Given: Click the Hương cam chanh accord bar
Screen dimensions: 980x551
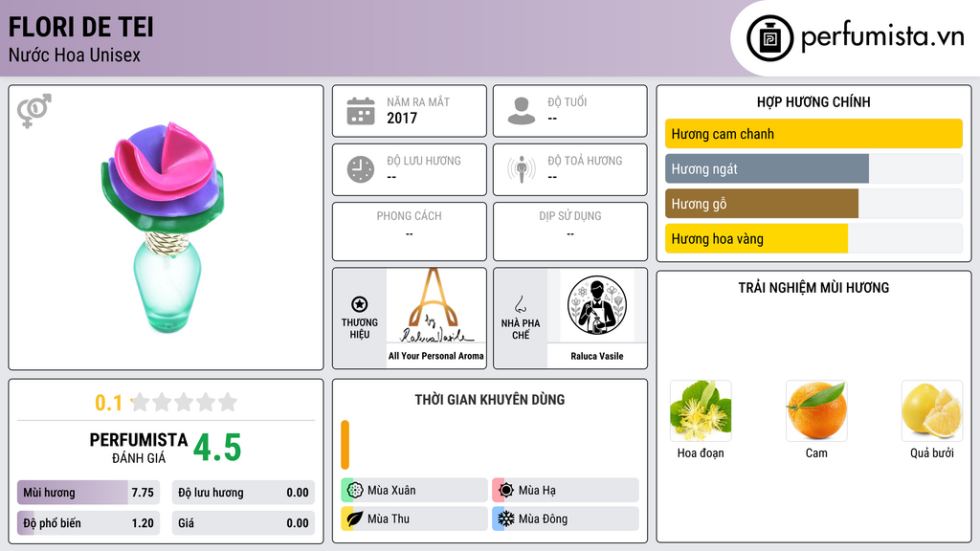Looking at the screenshot, I should click(813, 134).
